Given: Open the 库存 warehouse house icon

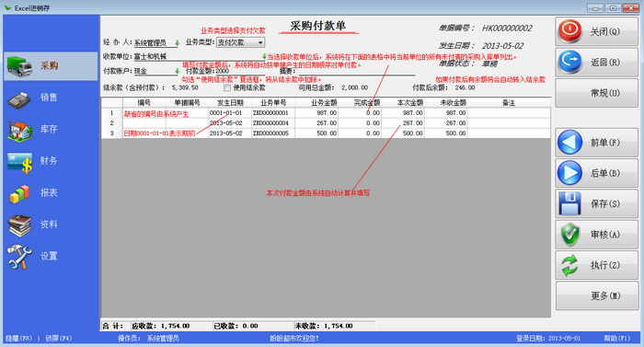Looking at the screenshot, I should pos(19,131).
